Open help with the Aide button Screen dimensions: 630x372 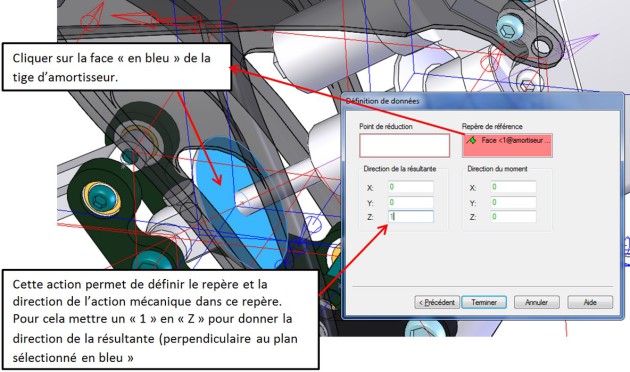coord(590,302)
